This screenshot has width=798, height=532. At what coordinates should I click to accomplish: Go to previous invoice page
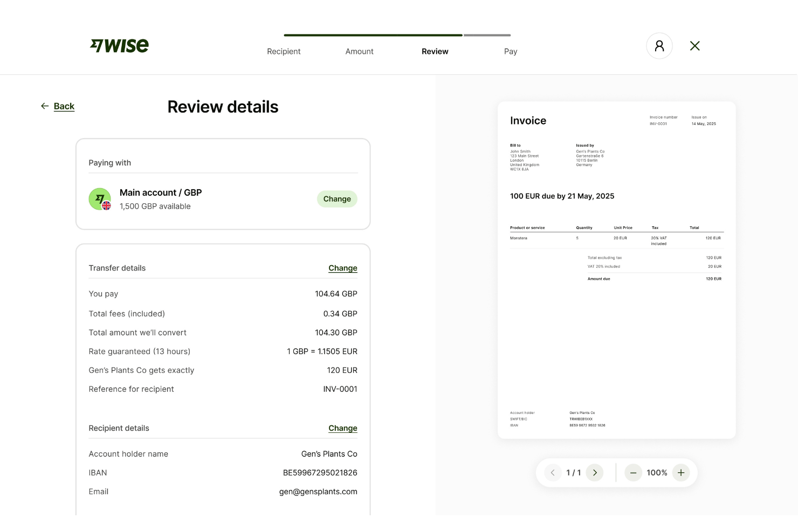(553, 473)
